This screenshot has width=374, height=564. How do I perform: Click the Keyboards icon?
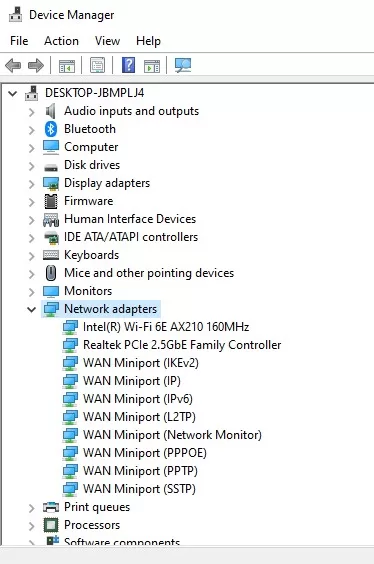tap(51, 255)
